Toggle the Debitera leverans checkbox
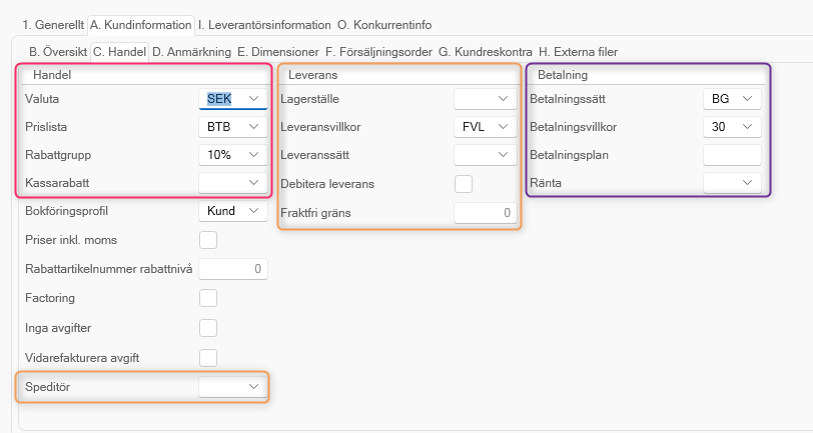 [463, 184]
